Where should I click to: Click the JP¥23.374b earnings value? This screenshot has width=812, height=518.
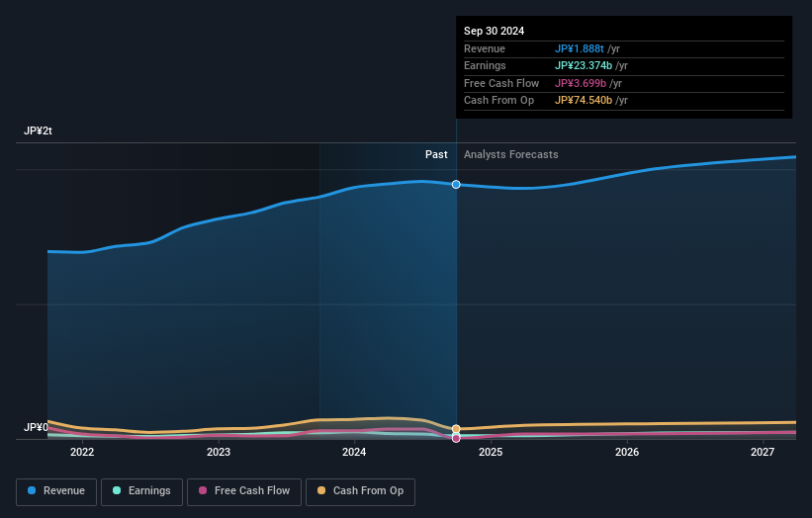pos(584,65)
